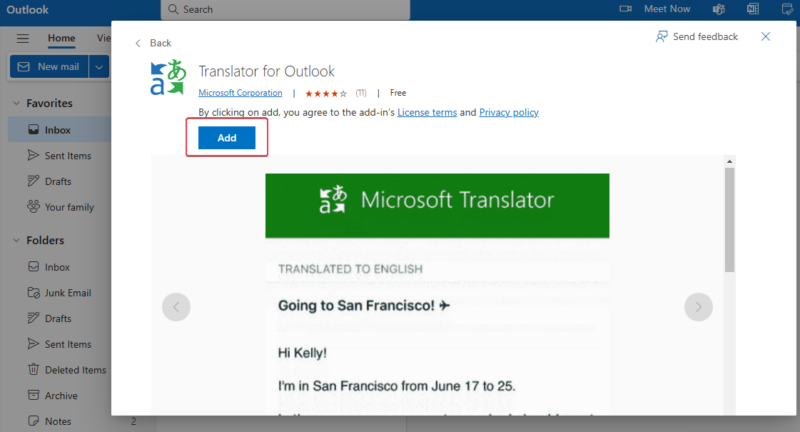Click the "Free" price label
The image size is (800, 432).
point(398,93)
